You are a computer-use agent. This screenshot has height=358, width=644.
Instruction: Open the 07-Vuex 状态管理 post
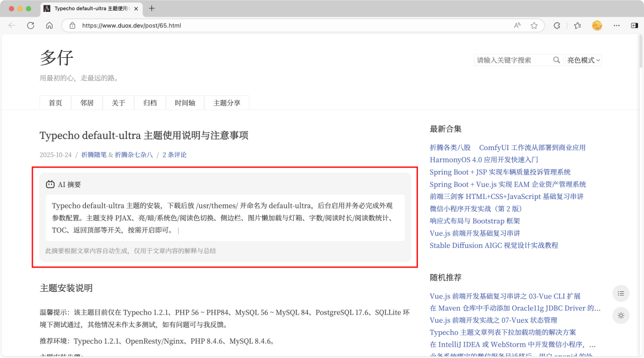click(493, 320)
